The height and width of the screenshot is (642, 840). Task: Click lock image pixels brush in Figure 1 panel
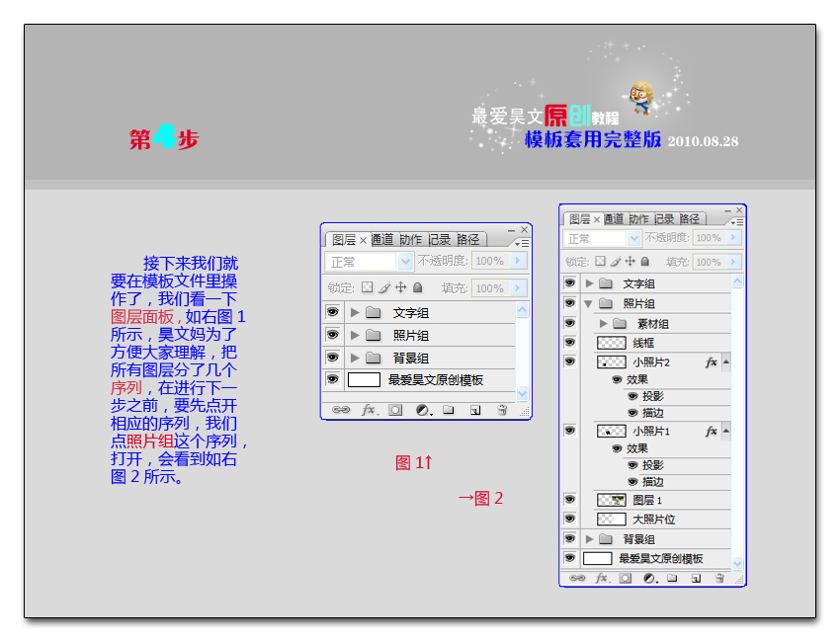tap(384, 288)
